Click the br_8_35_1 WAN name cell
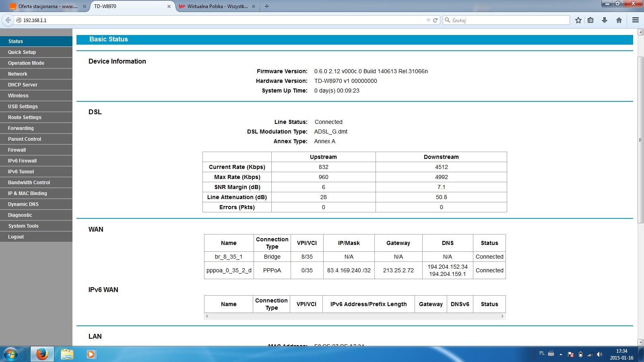The height and width of the screenshot is (362, 644). 229,257
